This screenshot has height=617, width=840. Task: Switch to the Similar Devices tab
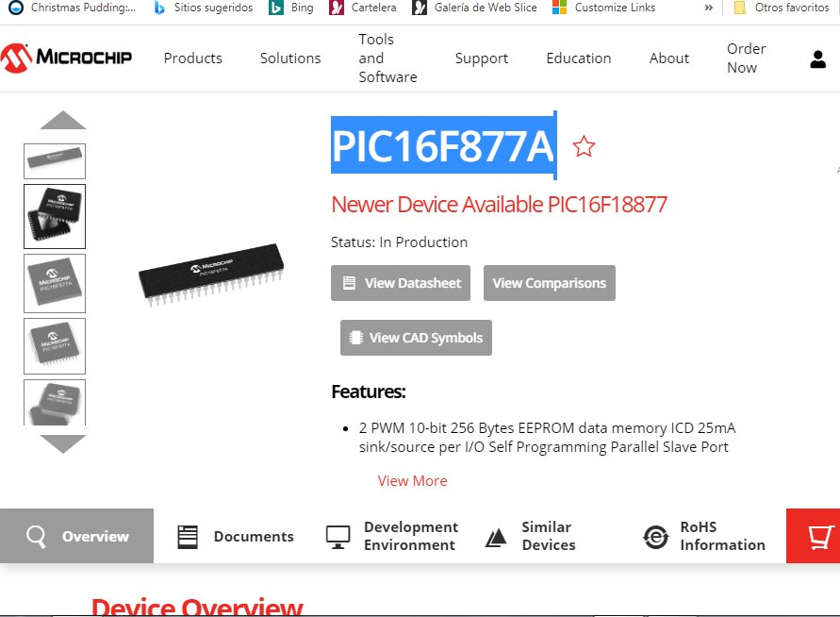[531, 536]
